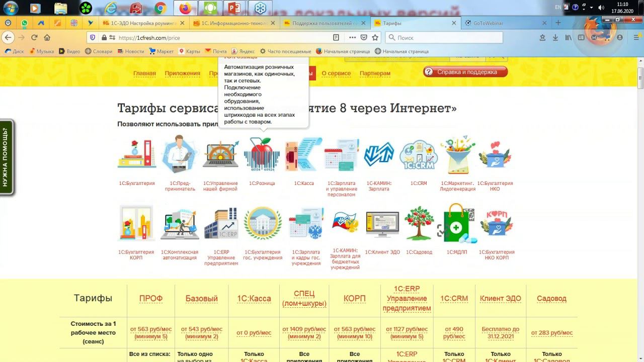Select the 1С:Бухгалтерия НКО КОРП icon
This screenshot has height=362, width=644.
[x=497, y=223]
